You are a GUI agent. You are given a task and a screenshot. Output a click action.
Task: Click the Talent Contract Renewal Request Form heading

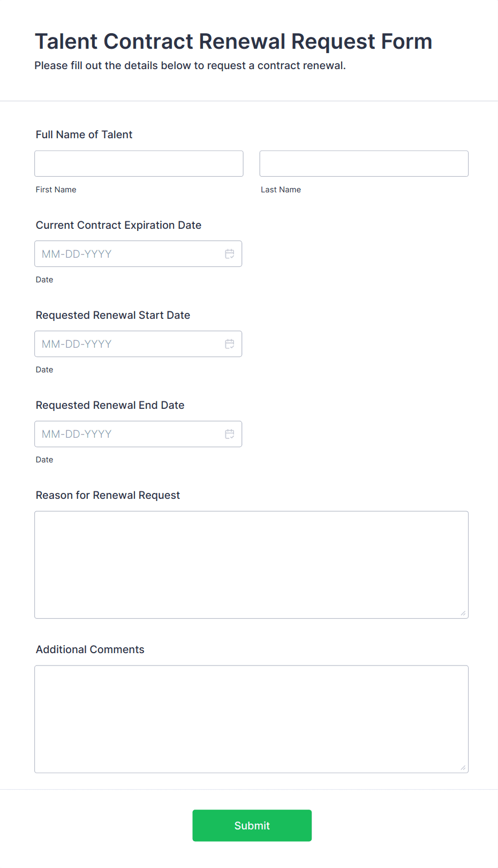233,41
